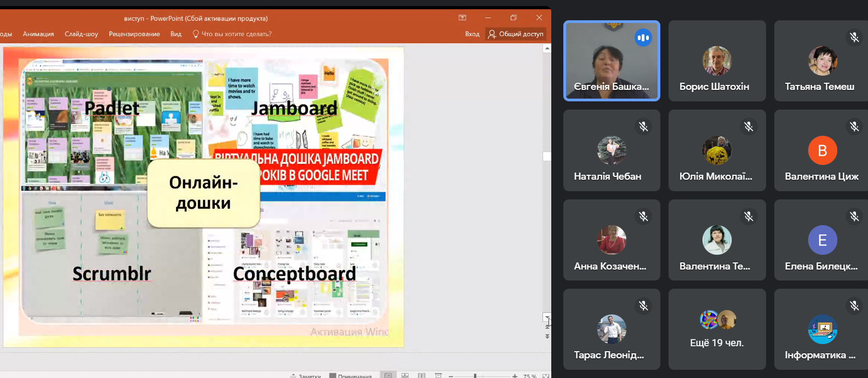Click the scrollbar up arrow at top
Image resolution: width=868 pixels, height=378 pixels.
click(547, 48)
